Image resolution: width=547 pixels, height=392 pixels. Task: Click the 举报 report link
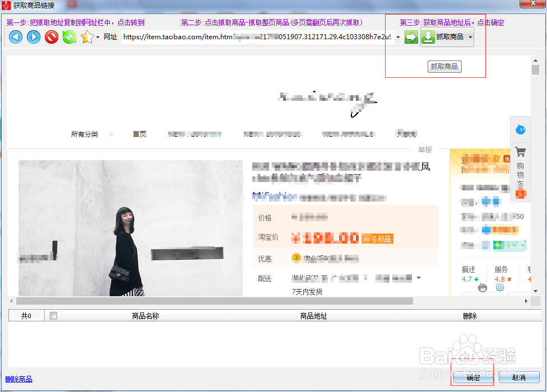point(425,150)
